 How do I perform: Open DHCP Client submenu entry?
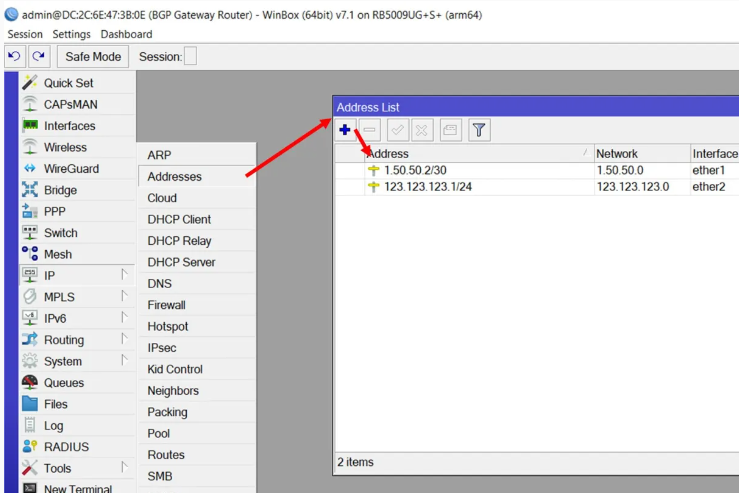click(197, 219)
